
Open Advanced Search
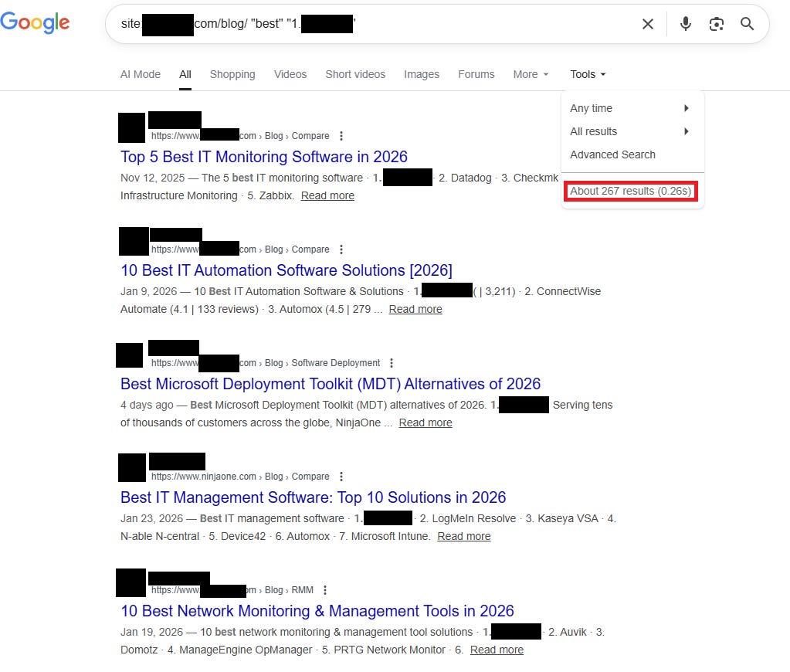coord(612,154)
